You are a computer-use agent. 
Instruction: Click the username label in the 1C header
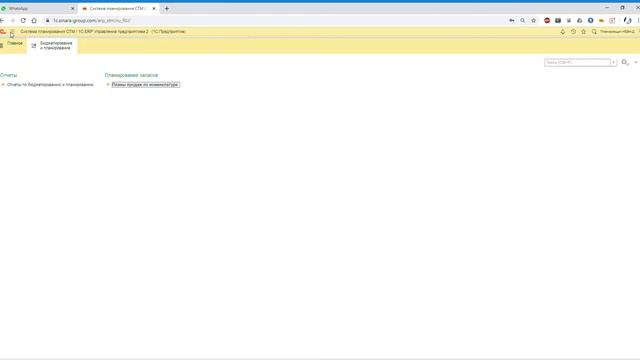click(617, 31)
